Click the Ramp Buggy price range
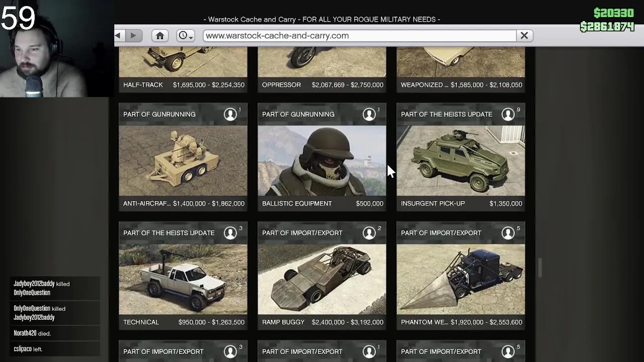Viewport: 644px width, 362px height. [348, 322]
